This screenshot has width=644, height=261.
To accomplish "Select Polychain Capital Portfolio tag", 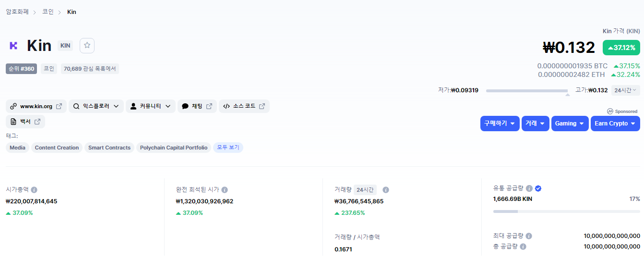I will [x=174, y=148].
